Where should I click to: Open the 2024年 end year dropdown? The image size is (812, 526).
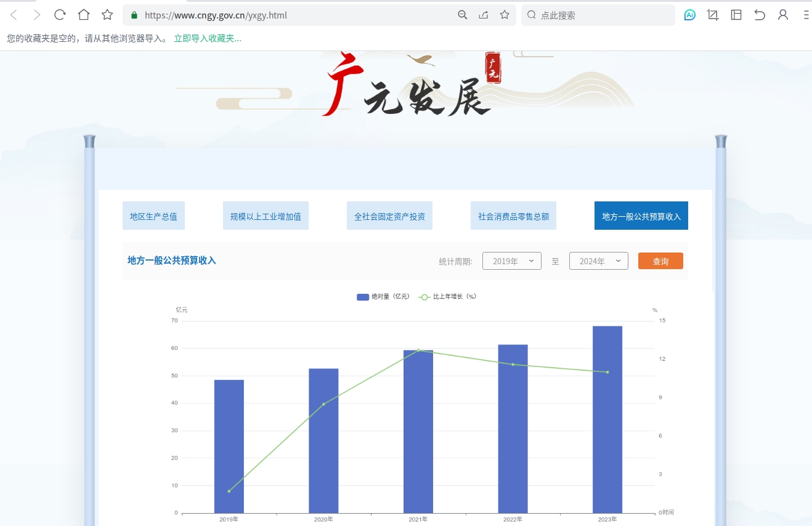pos(599,261)
